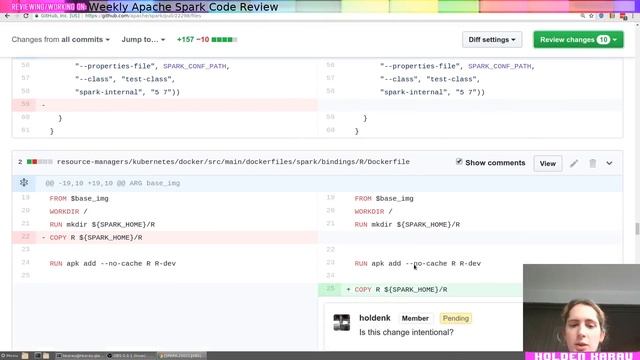The width and height of the screenshot is (640, 360).
Task: Toggle the Show comments checkbox for Dockerfile
Action: (459, 162)
